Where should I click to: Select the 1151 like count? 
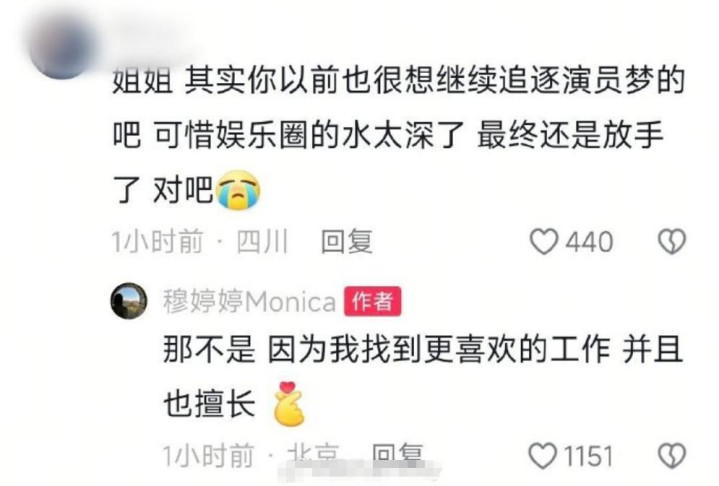(588, 456)
